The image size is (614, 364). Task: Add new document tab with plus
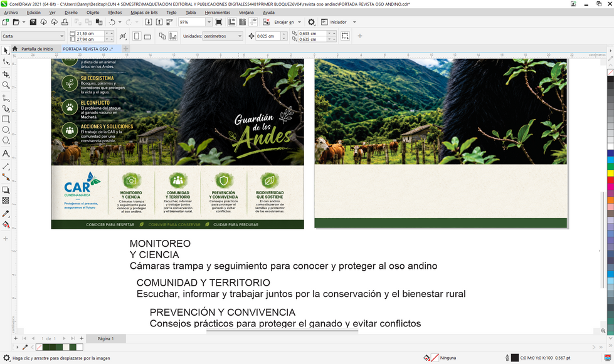[125, 49]
